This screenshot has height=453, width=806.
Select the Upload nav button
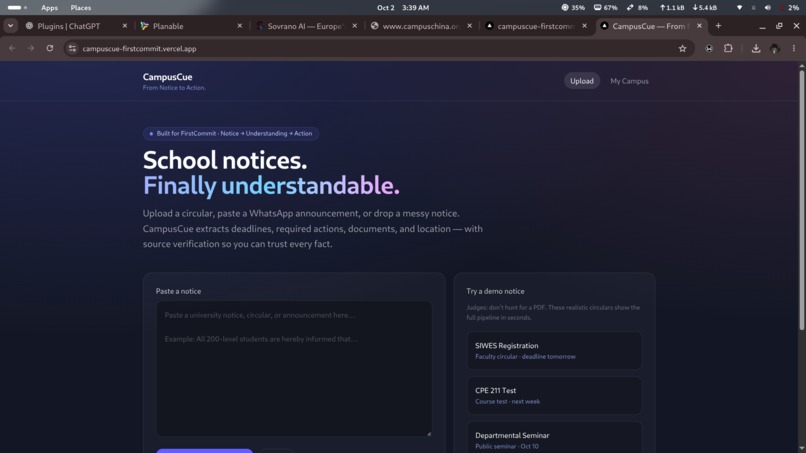[x=582, y=81]
